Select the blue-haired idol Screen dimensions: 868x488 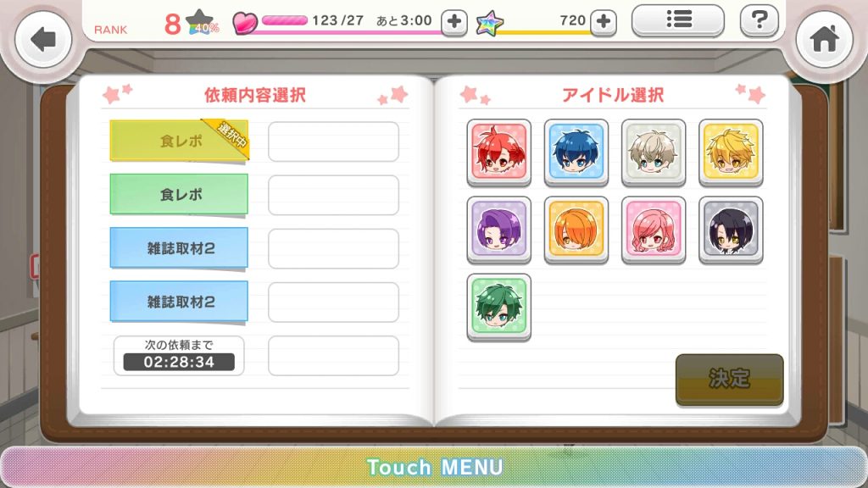point(576,152)
